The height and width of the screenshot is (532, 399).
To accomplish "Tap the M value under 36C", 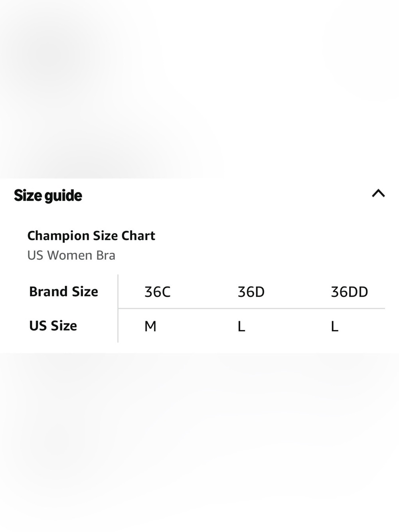I will 150,326.
